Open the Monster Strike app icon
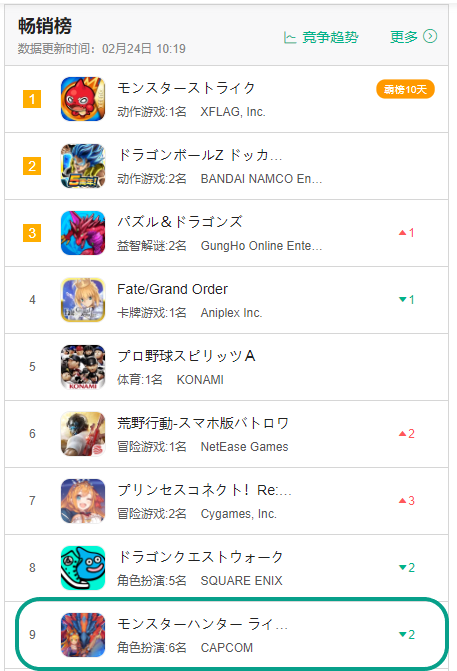This screenshot has height=671, width=457. [x=83, y=99]
